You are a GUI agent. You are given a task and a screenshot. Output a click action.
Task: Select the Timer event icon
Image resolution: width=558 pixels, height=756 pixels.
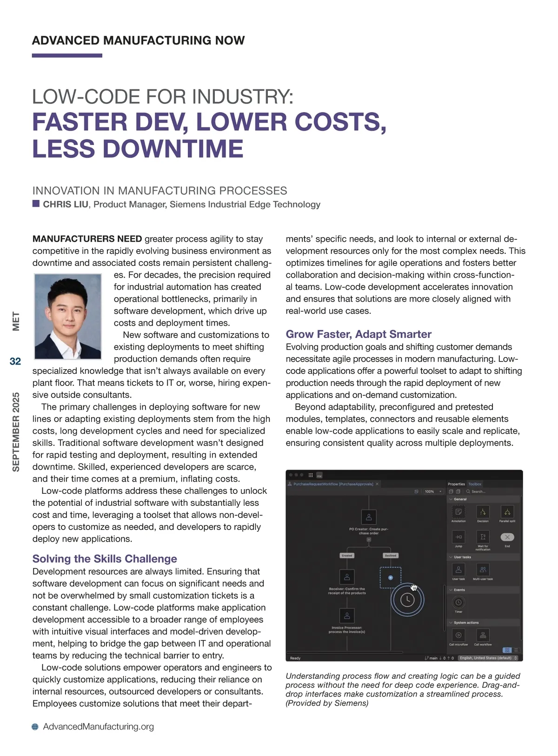tap(458, 602)
